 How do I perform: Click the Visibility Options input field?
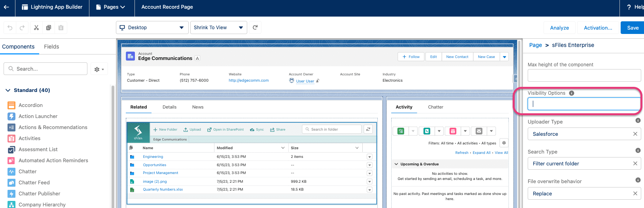(584, 104)
